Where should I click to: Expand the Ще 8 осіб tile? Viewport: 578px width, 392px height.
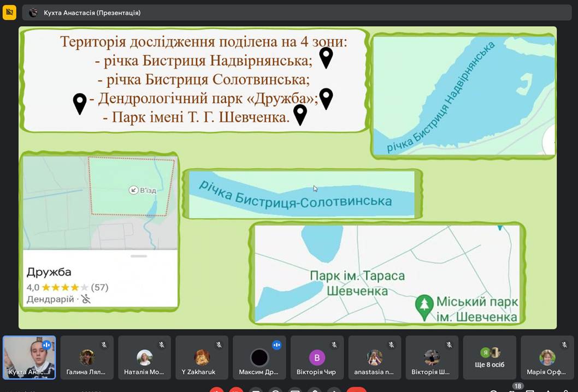point(489,358)
